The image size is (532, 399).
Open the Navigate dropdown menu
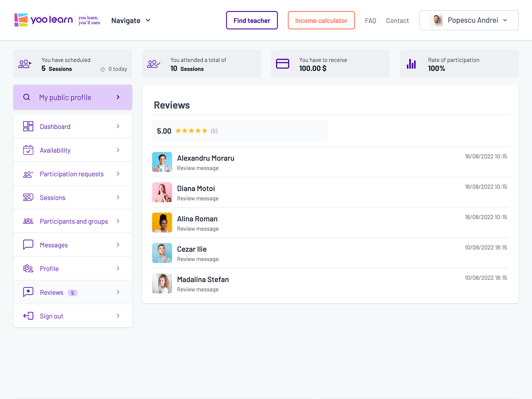(x=131, y=20)
